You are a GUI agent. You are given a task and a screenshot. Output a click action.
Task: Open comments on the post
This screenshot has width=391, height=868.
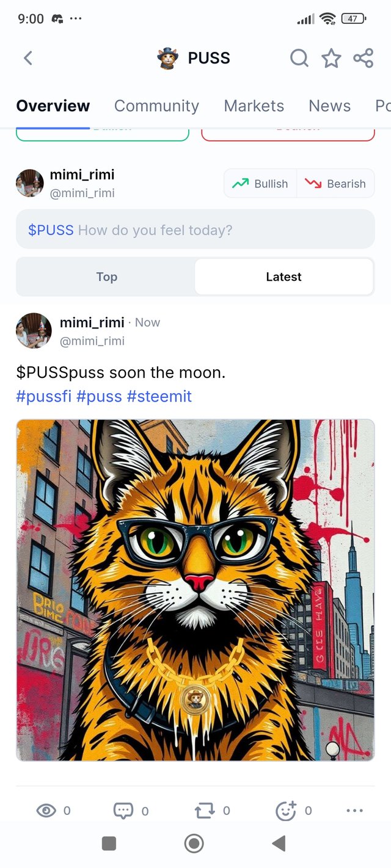coord(123,811)
